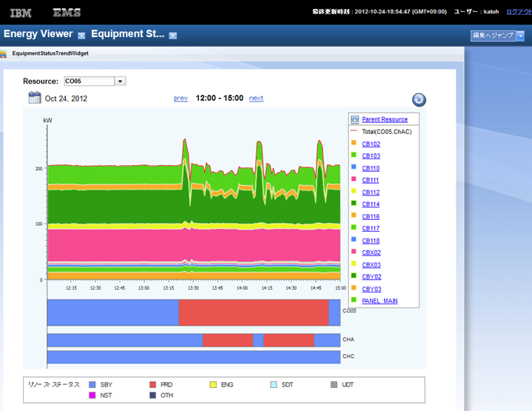Open the CB111 legend link
Screen dimensions: 532x411
tap(370, 180)
